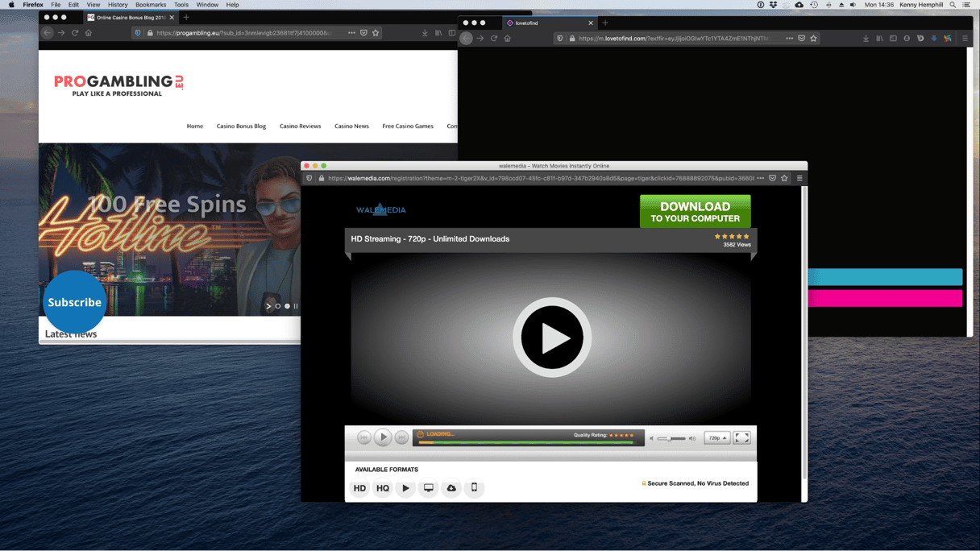Reload page in the lovetofind window
980x551 pixels.
pos(494,39)
